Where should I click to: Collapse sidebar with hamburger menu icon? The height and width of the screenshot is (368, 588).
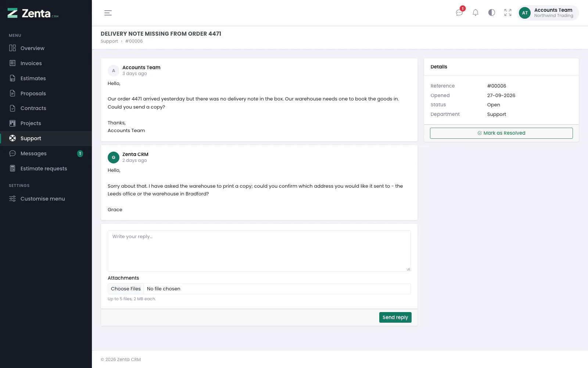pos(108,13)
